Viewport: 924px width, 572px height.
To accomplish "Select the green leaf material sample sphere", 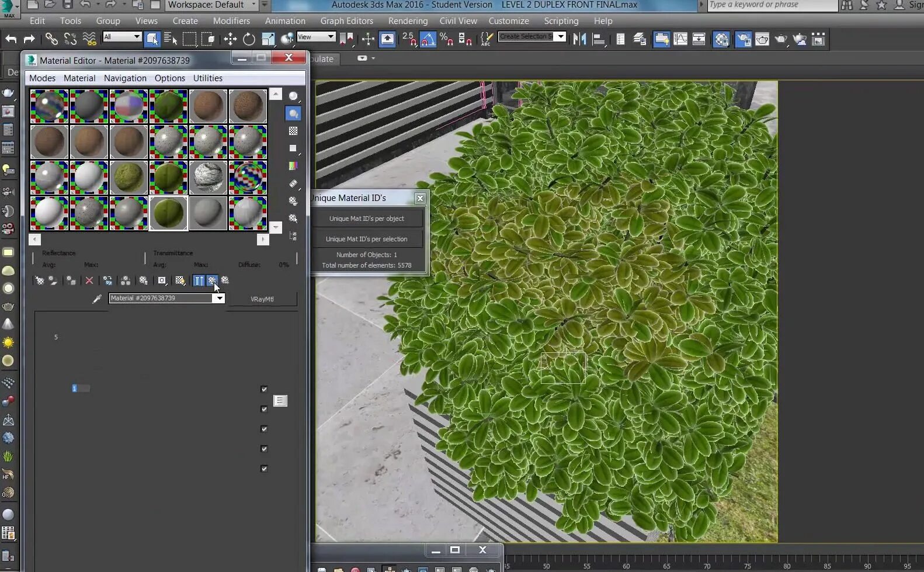I will click(x=168, y=213).
